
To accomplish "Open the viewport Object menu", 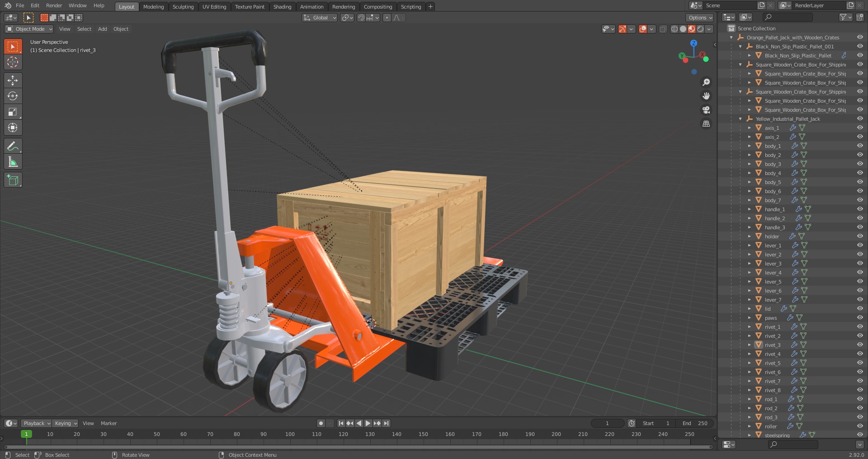I will [x=121, y=29].
